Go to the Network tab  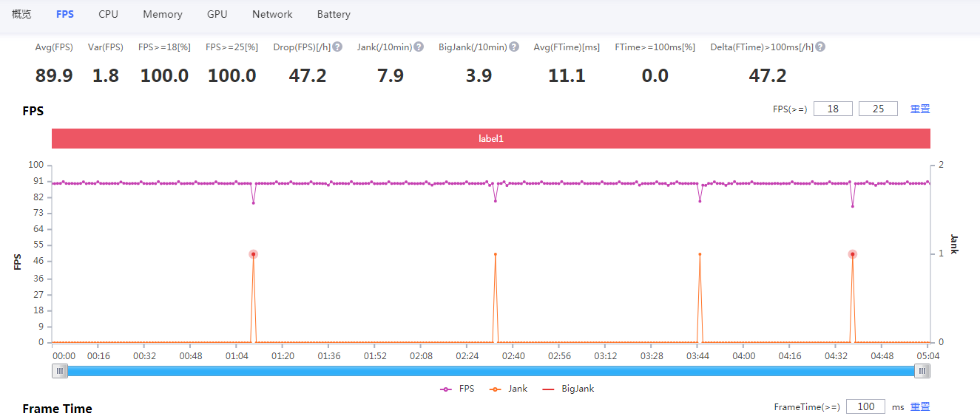pos(272,14)
